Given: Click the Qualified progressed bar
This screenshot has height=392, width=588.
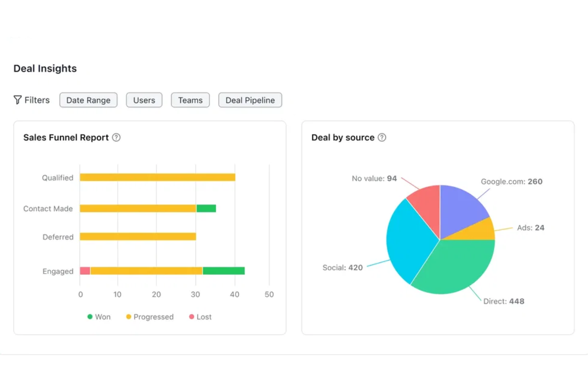Looking at the screenshot, I should [157, 177].
